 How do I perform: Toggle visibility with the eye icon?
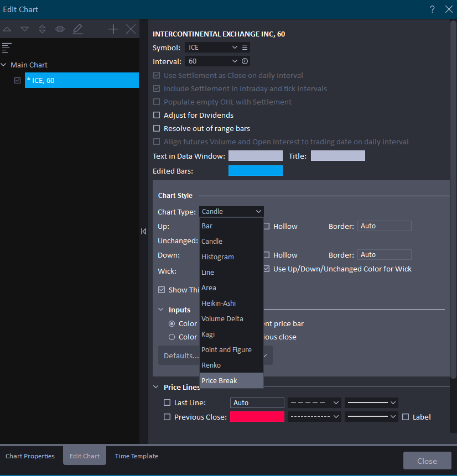click(x=60, y=29)
